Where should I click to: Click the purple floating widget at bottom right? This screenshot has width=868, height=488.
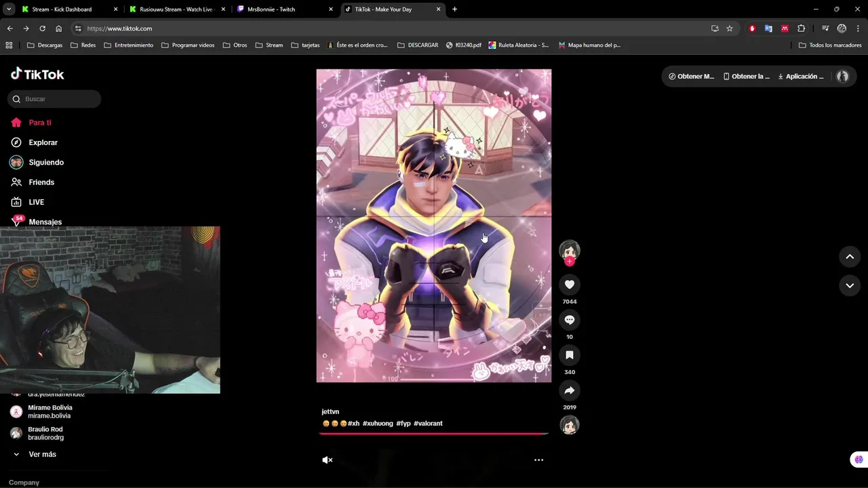click(x=859, y=460)
